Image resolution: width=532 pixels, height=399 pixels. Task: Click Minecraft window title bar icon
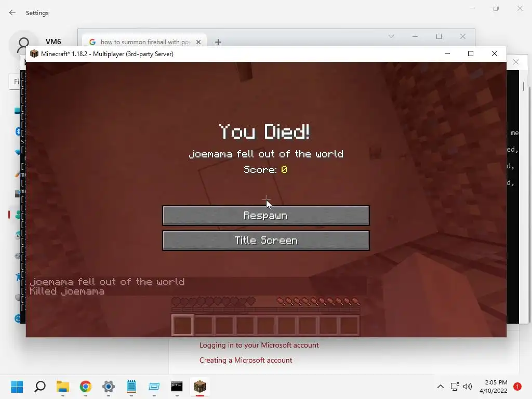[x=34, y=54]
